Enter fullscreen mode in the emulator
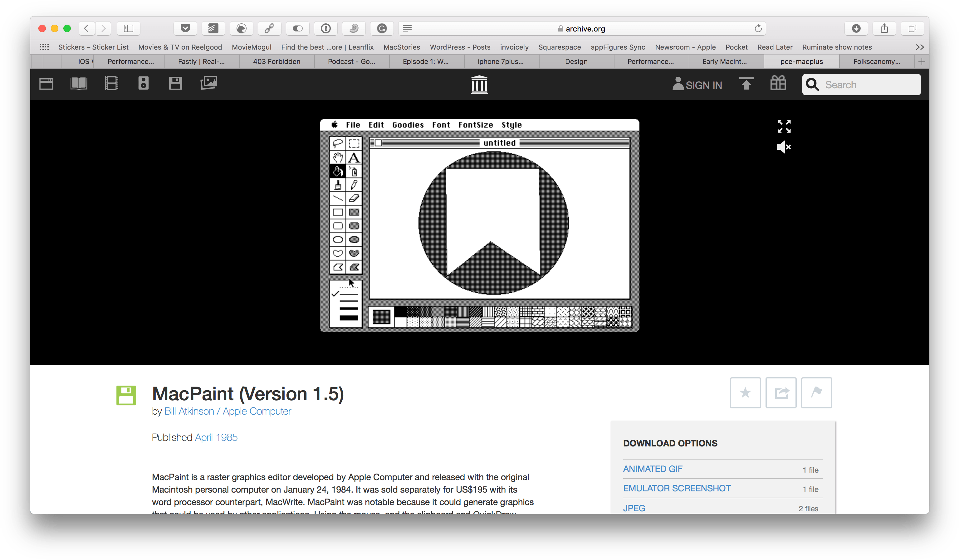The width and height of the screenshot is (959, 560). [784, 126]
